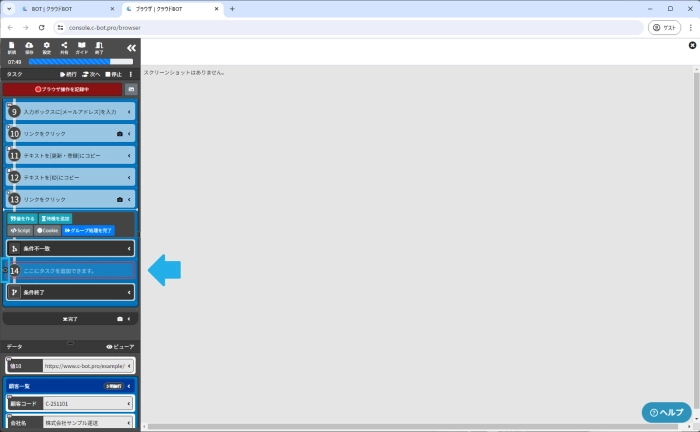Expand the arrow on task 11
Viewport: 700px width, 432px height.
(129, 156)
